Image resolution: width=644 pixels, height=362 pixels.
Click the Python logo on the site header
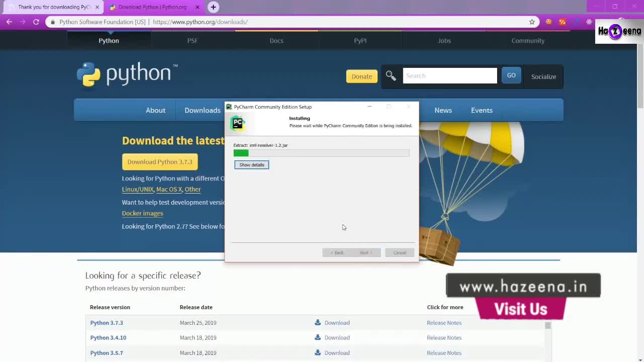coord(127,74)
